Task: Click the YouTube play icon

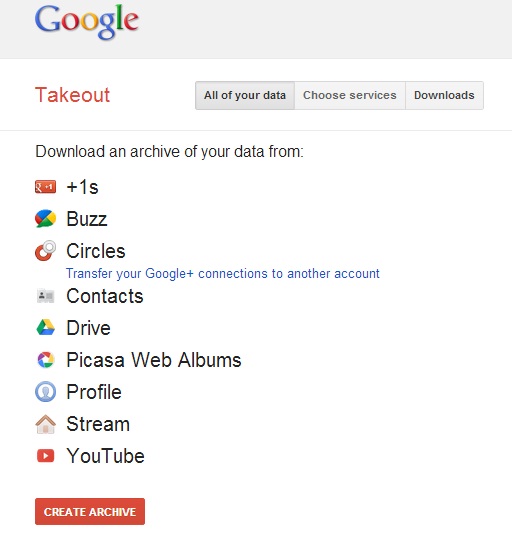Action: tap(45, 456)
